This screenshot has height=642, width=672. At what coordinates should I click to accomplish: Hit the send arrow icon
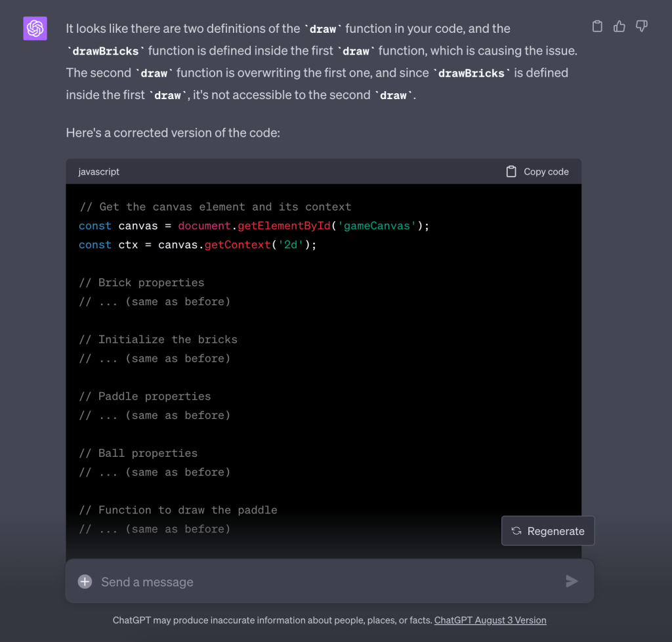coord(572,581)
